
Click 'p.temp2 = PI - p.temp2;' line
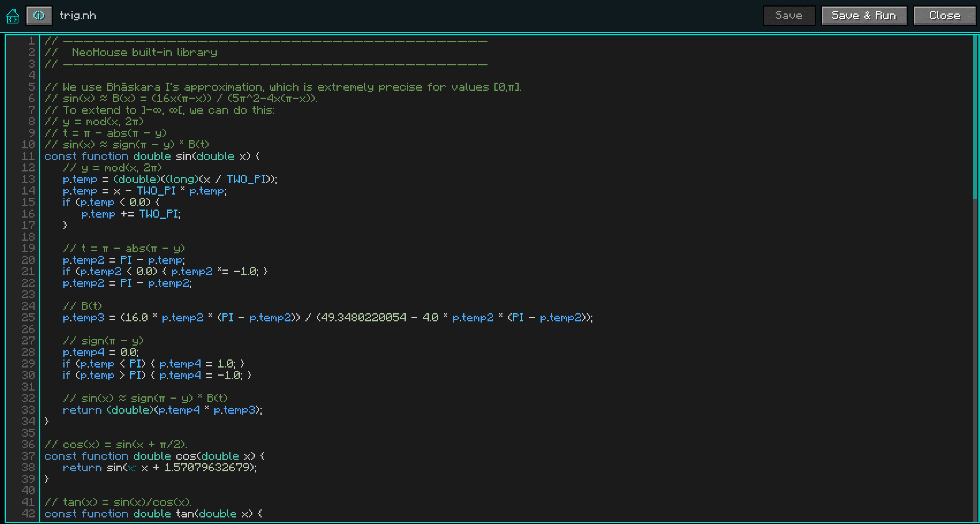pyautogui.click(x=128, y=283)
